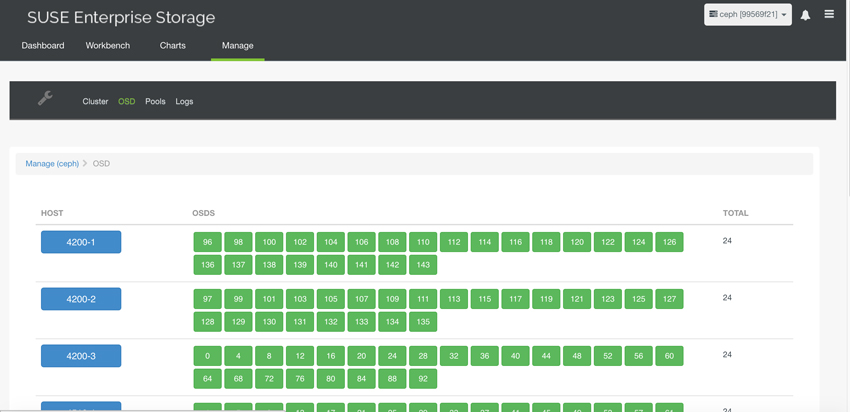The image size is (850, 412).
Task: Select OSD 135
Action: coord(423,322)
